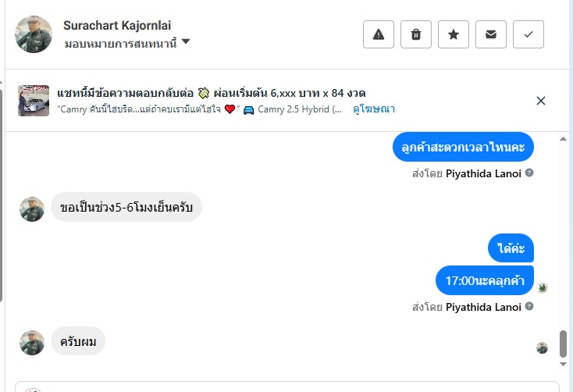Close the ad reply banner
Viewport: 573px width, 392px height.
[x=541, y=101]
